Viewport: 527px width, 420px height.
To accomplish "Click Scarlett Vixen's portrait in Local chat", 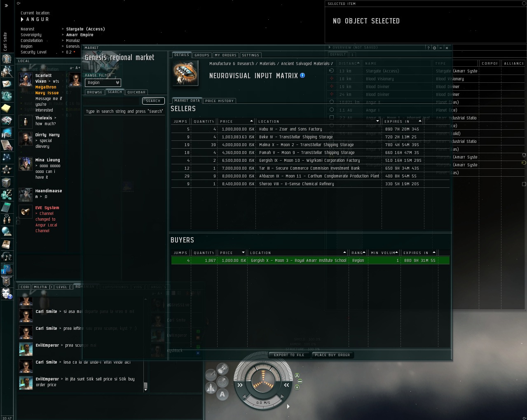I will click(26, 79).
